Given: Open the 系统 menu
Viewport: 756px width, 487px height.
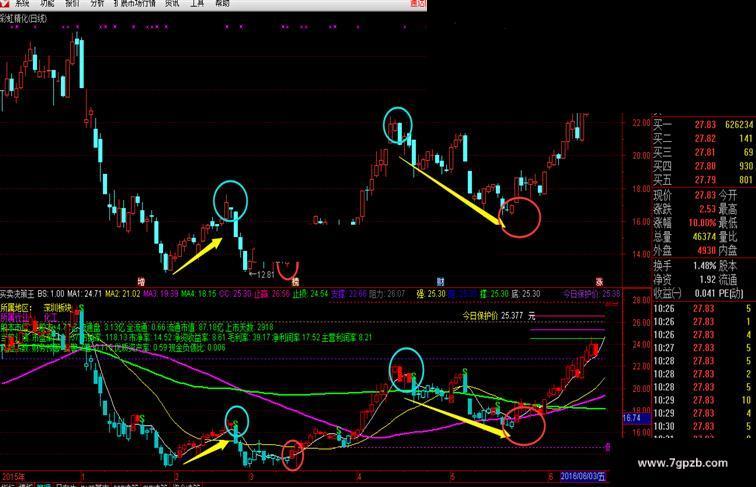Looking at the screenshot, I should coord(22,3).
